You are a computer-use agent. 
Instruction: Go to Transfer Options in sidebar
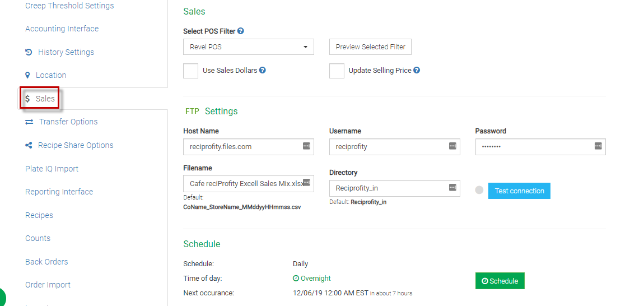coord(68,122)
